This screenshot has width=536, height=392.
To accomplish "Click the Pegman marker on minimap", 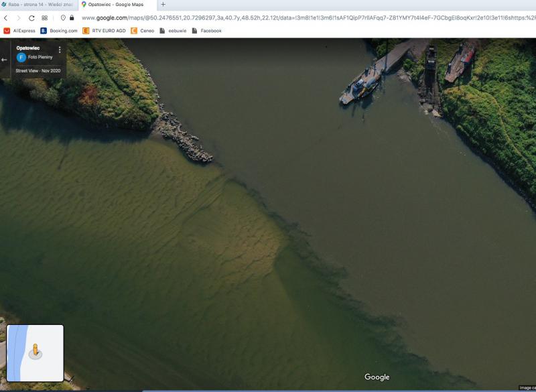I will click(36, 351).
